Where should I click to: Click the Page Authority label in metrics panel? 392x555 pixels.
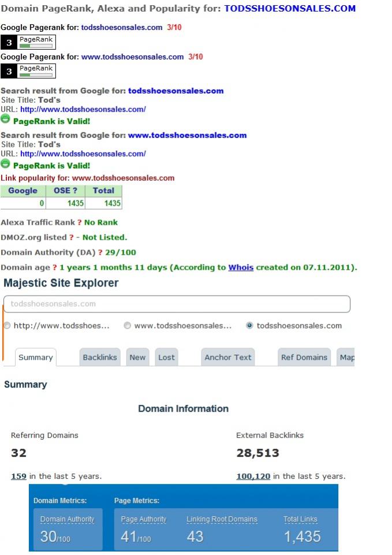click(144, 519)
